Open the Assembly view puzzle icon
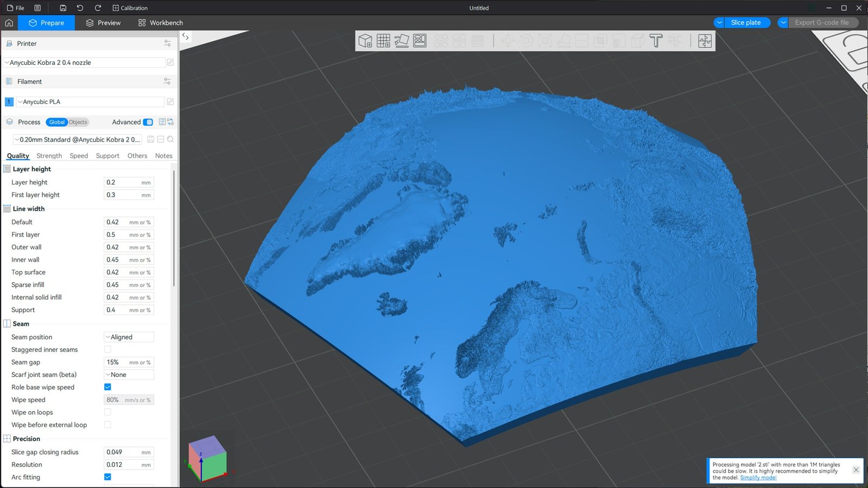 [705, 41]
